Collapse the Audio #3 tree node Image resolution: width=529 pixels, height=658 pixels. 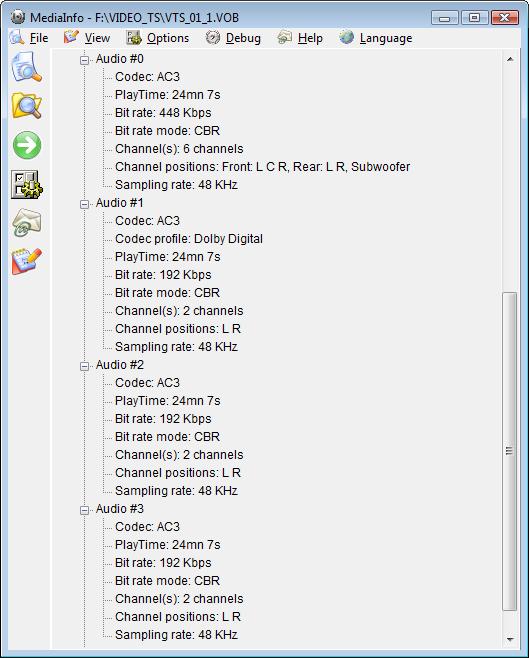pyautogui.click(x=85, y=510)
